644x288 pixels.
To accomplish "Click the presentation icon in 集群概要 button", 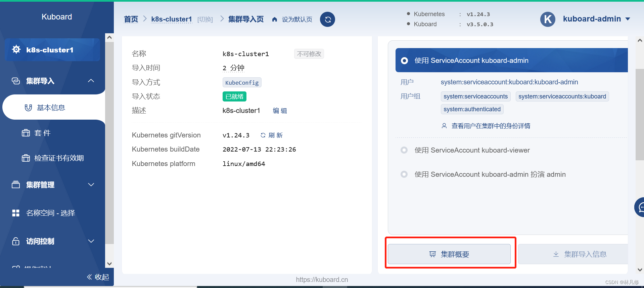I will pyautogui.click(x=432, y=254).
